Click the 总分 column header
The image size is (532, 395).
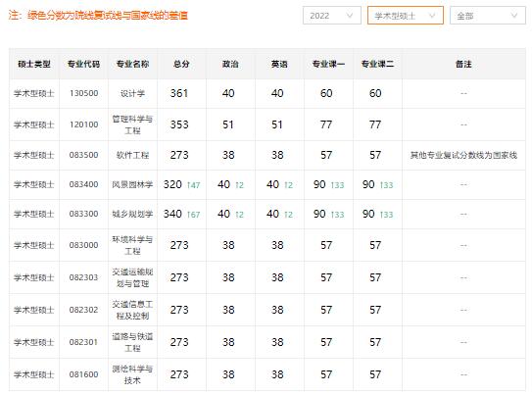[181, 64]
